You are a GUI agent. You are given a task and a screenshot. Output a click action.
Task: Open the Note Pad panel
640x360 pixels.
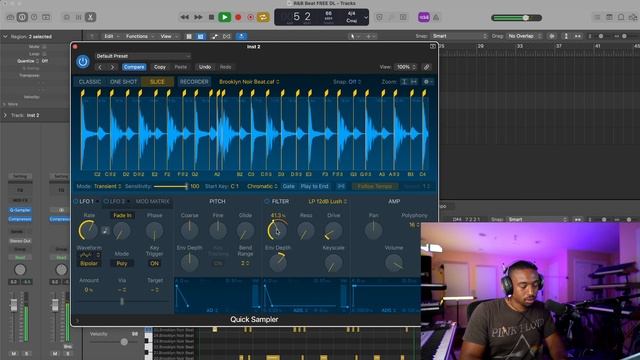pyautogui.click(x=609, y=17)
